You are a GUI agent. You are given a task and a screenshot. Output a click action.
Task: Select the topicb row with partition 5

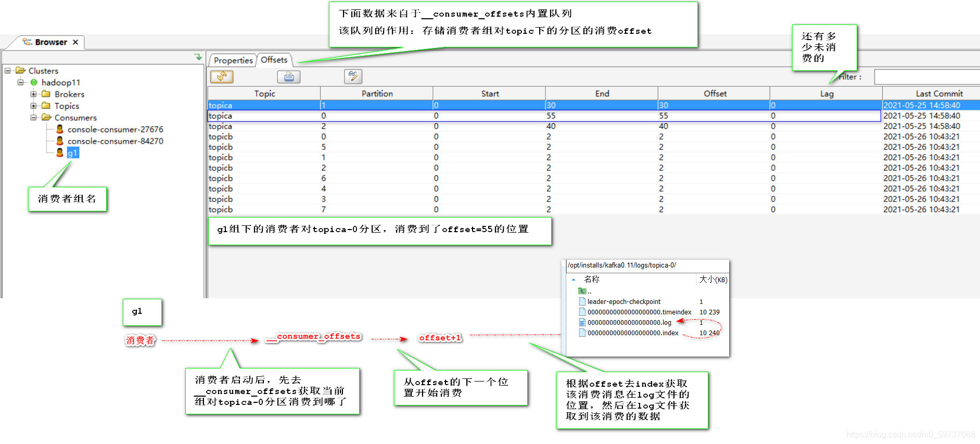click(x=594, y=147)
